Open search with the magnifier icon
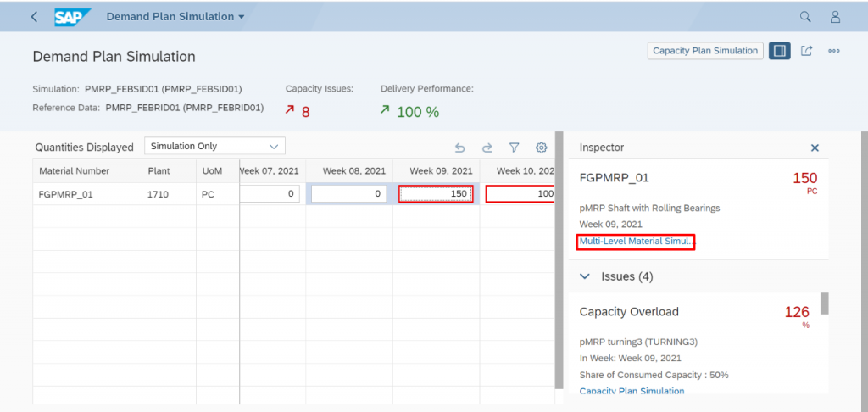This screenshot has height=412, width=868. (x=805, y=17)
